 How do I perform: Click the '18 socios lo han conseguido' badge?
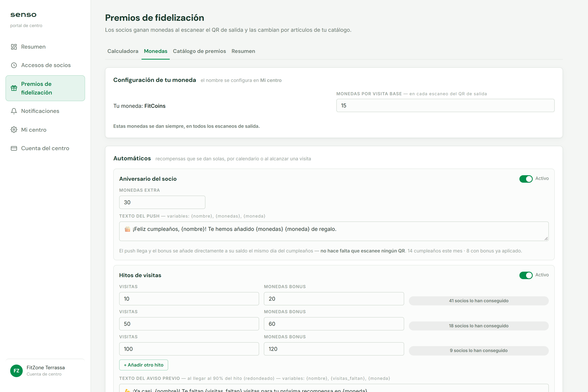point(478,326)
